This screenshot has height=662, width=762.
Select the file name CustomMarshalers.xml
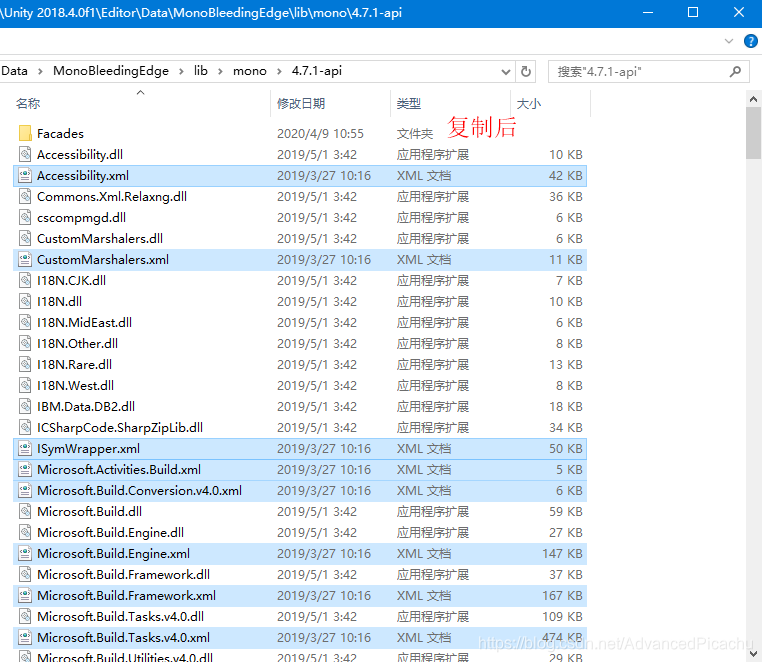click(x=103, y=259)
